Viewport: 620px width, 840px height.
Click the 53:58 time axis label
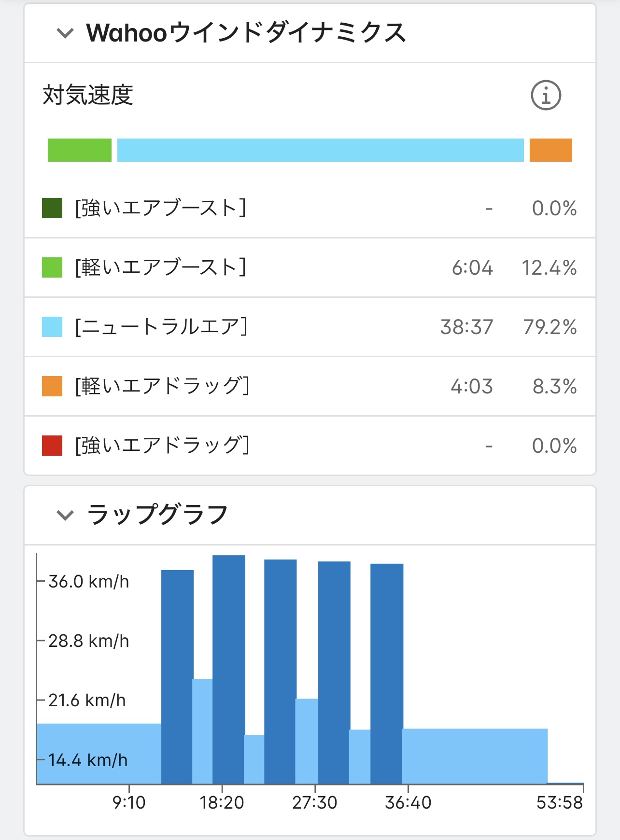tap(559, 803)
